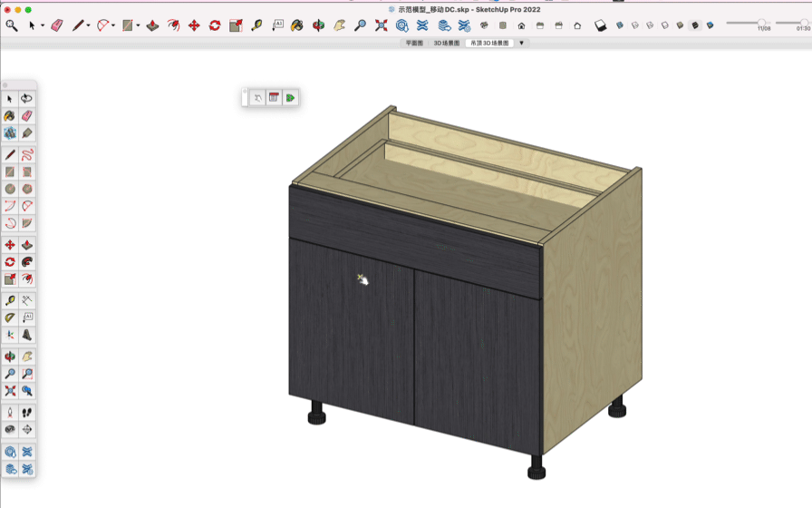Viewport: 812px width, 508px height.
Task: Choose the Paint Bucket tool in left palette
Action: point(10,116)
